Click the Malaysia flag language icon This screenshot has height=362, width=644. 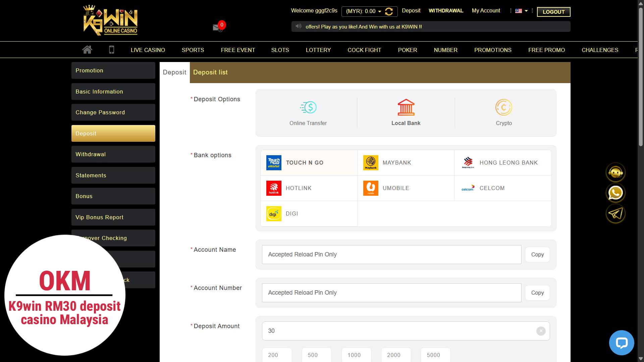519,11
